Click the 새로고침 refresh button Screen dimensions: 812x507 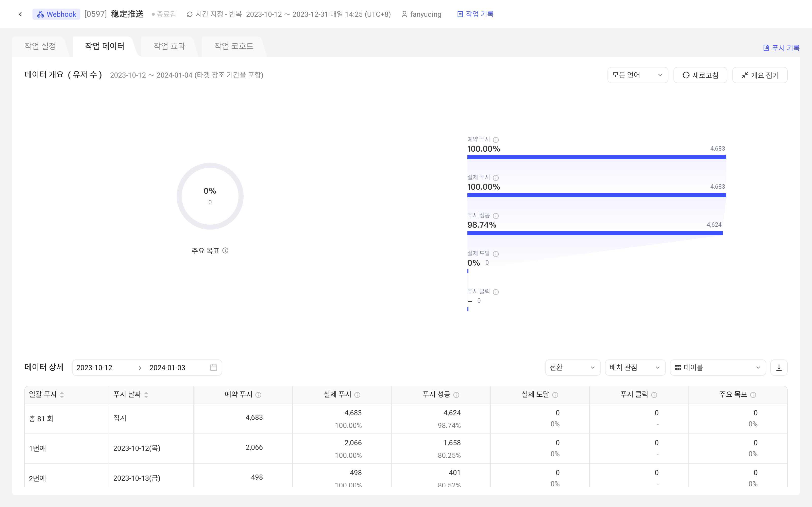(x=700, y=75)
